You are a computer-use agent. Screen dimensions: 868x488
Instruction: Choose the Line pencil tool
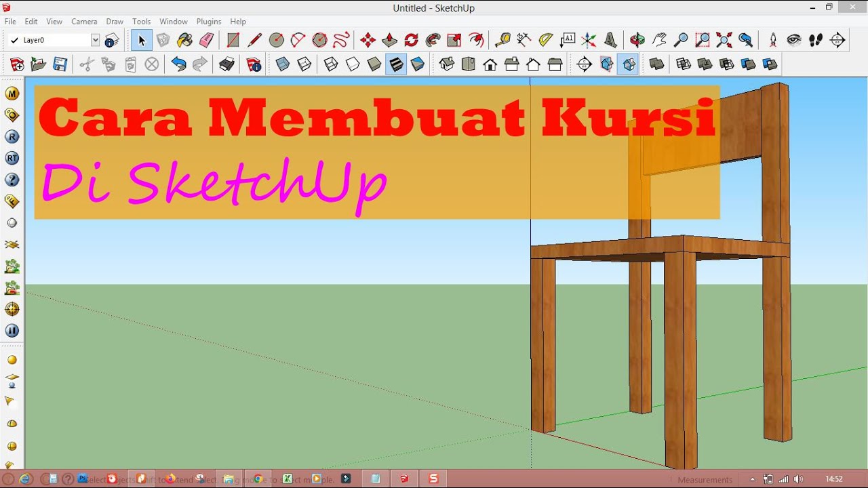254,40
